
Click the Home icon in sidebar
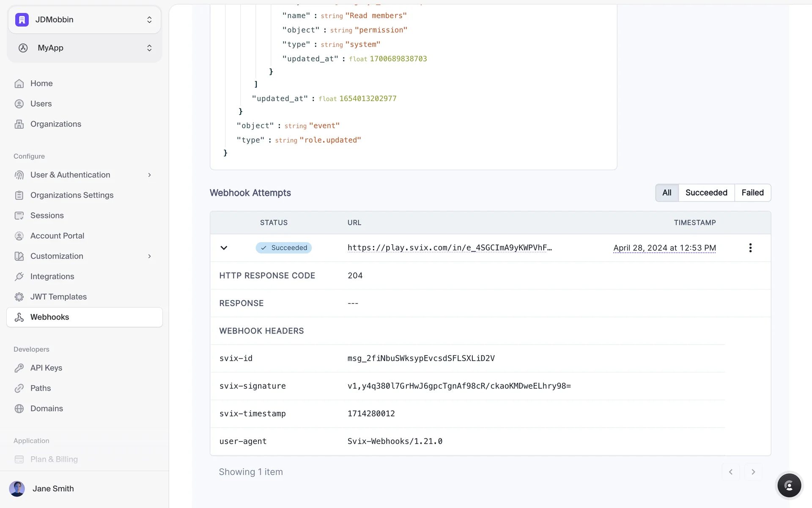[19, 83]
